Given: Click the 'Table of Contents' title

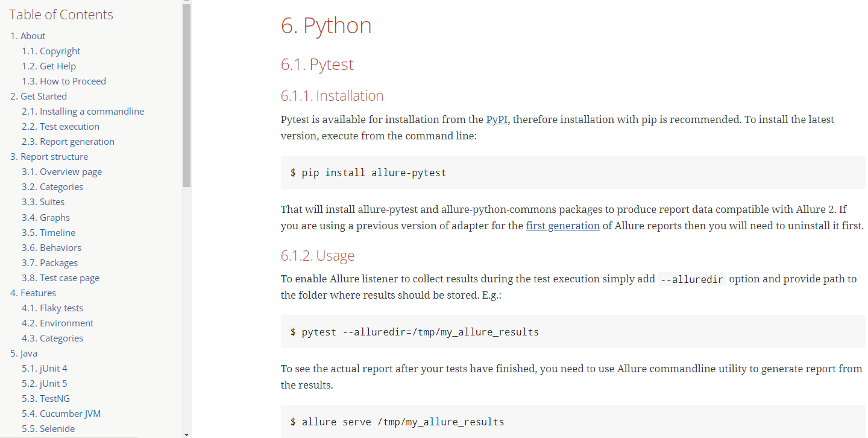Looking at the screenshot, I should tap(61, 14).
